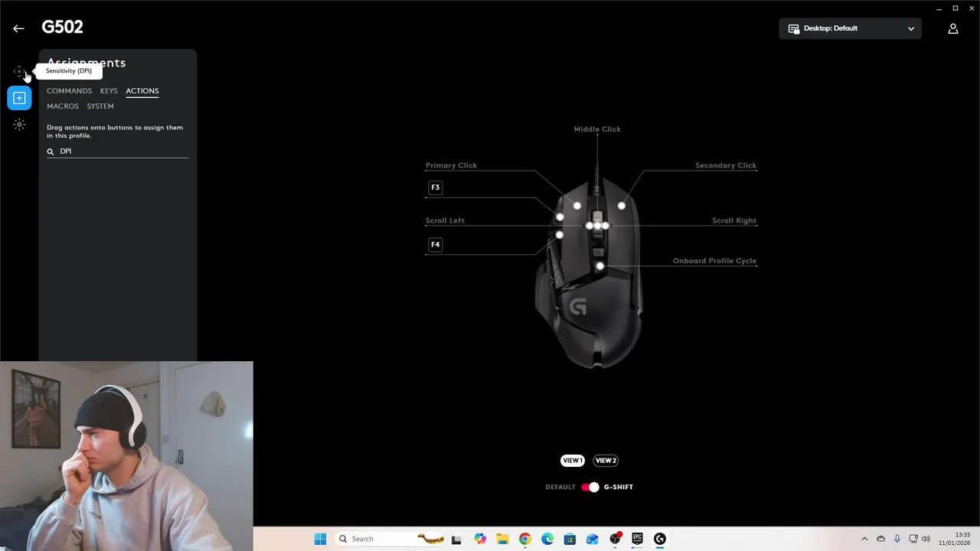Click the DPI search input field

tap(117, 152)
